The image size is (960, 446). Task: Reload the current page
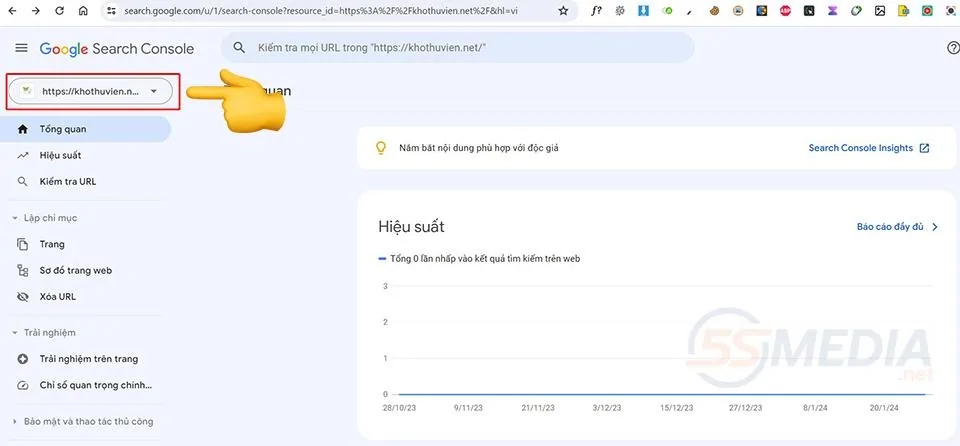(x=59, y=11)
